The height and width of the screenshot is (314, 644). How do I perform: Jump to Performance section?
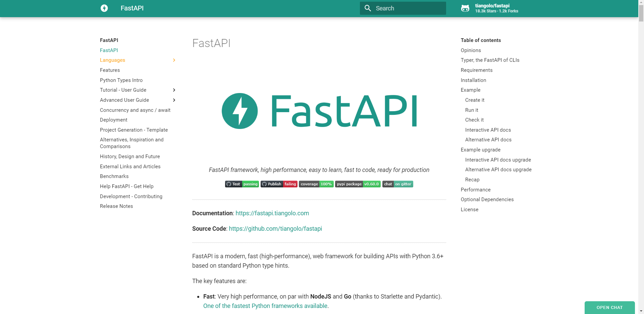[x=476, y=190]
